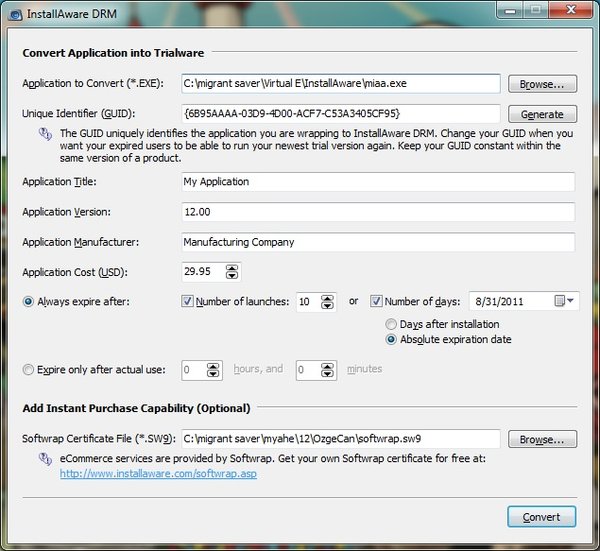Decrease the hours spinner value

click(x=213, y=374)
